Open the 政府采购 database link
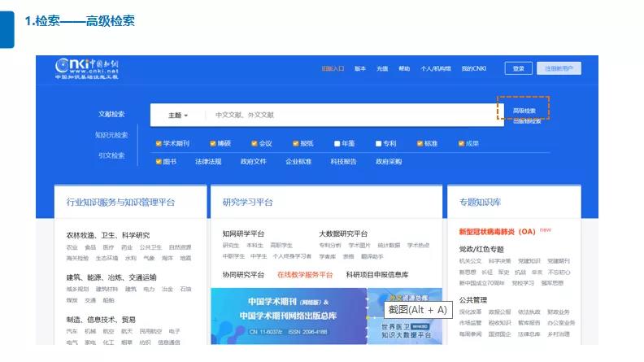 (x=389, y=162)
